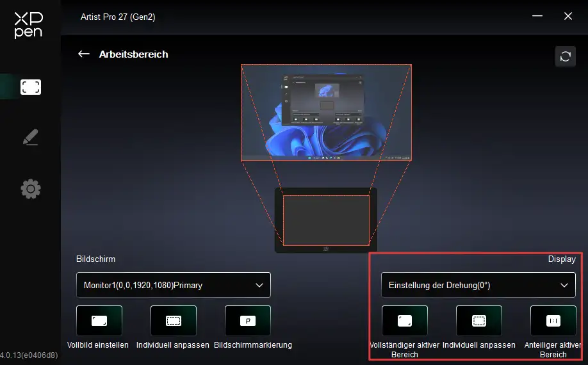Screen dimensions: 588x365
Task: Go back with the arrow next to Arbeitsbereich
Action: 83,54
